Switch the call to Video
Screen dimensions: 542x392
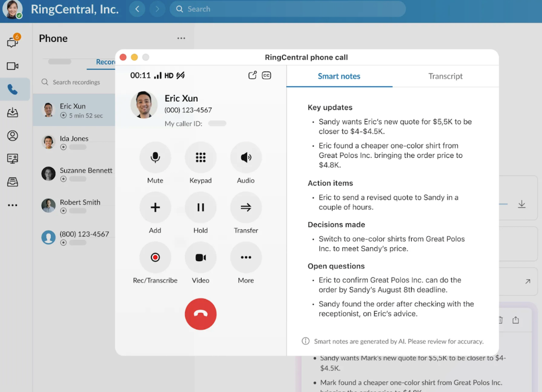(201, 257)
